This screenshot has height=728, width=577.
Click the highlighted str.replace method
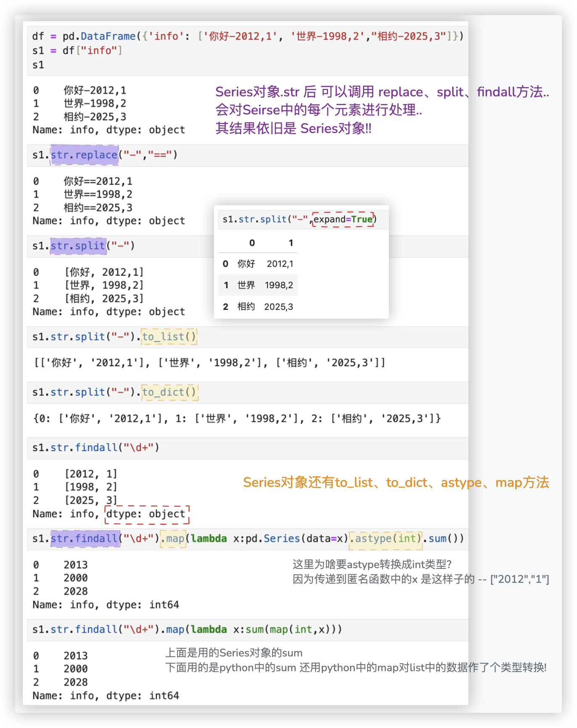tap(84, 155)
